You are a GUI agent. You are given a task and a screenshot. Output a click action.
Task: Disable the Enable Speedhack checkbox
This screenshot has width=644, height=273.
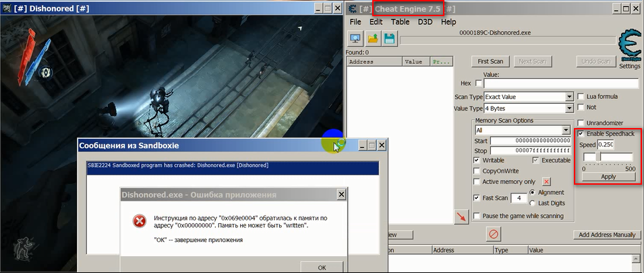pyautogui.click(x=581, y=134)
